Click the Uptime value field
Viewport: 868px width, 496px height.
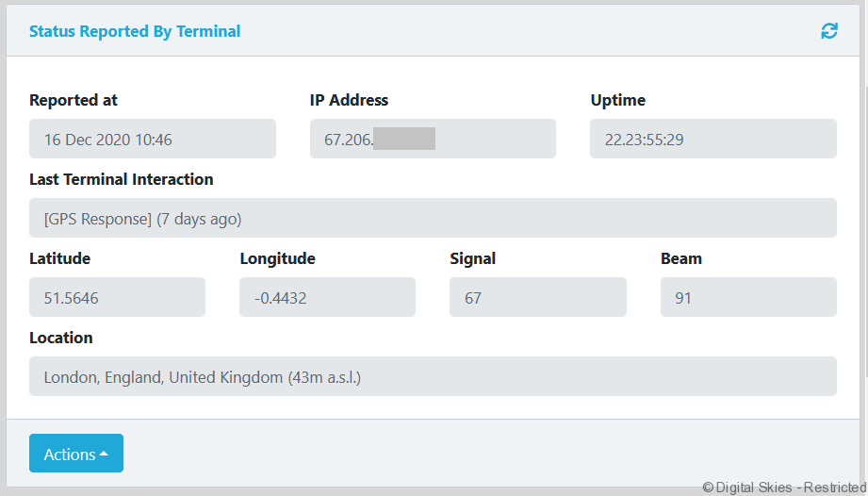tap(712, 139)
